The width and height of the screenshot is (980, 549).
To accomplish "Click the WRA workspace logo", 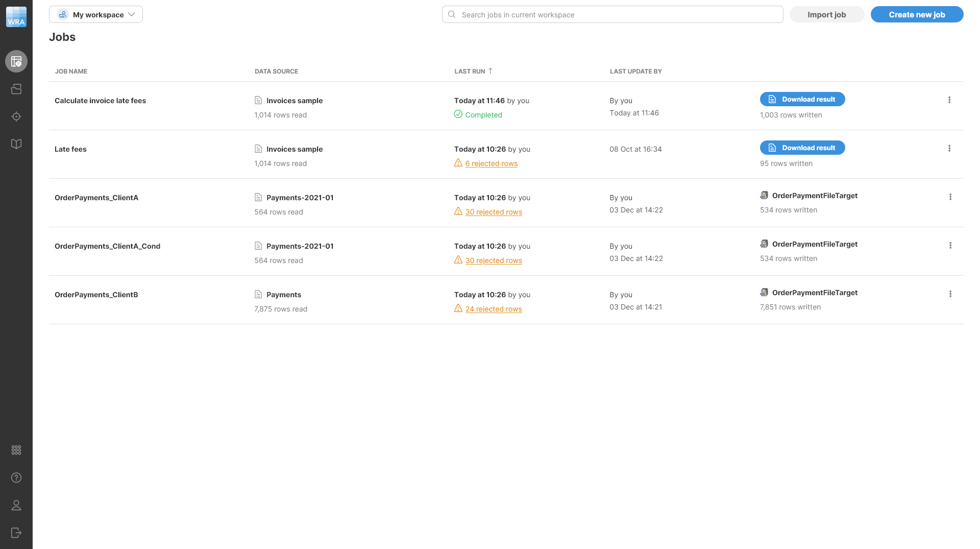I will (x=16, y=16).
